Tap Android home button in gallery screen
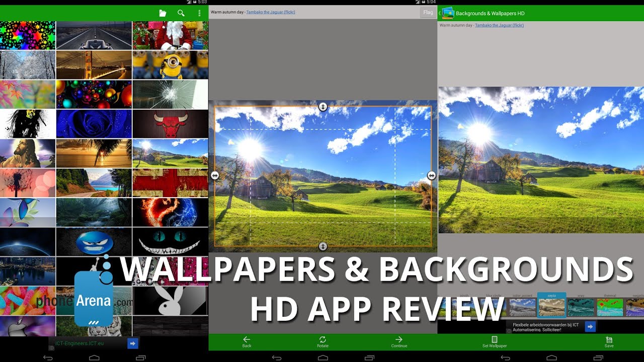The image size is (644, 362). (94, 357)
